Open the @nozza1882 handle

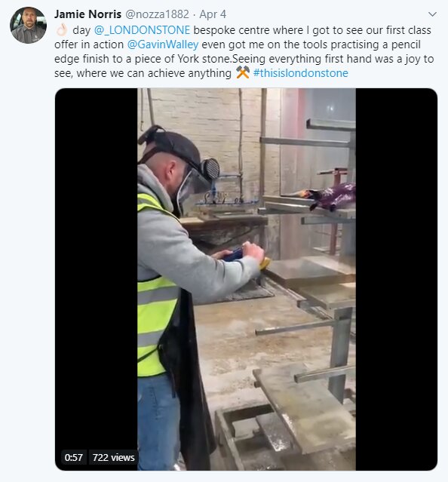157,14
